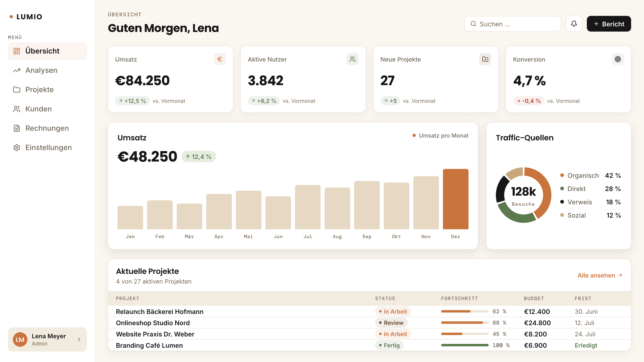Viewport: 644px width, 362px height.
Task: Click the Erledigt deadline cell
Action: point(586,345)
